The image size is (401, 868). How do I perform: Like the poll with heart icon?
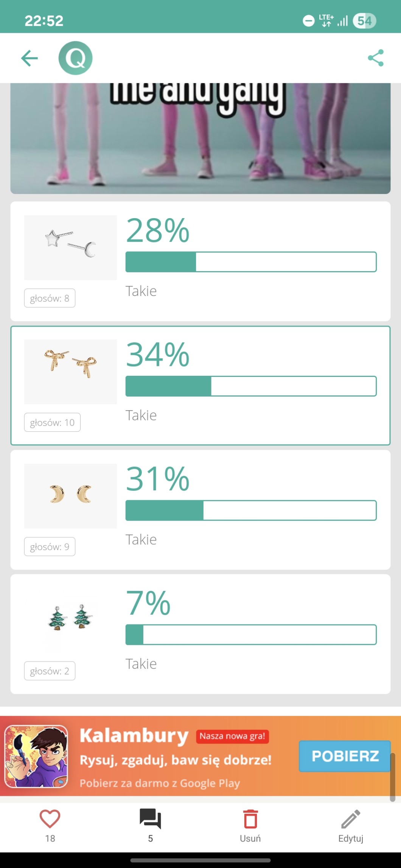[50, 820]
